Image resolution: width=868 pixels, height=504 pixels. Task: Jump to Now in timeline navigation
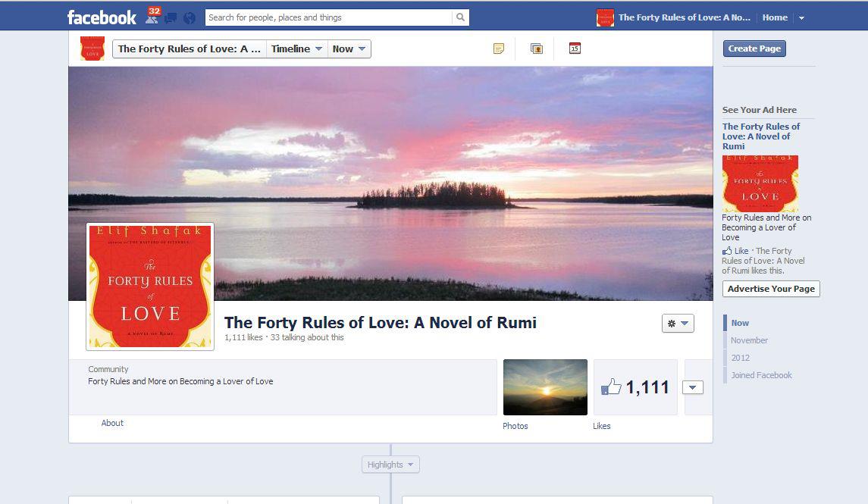tap(740, 323)
